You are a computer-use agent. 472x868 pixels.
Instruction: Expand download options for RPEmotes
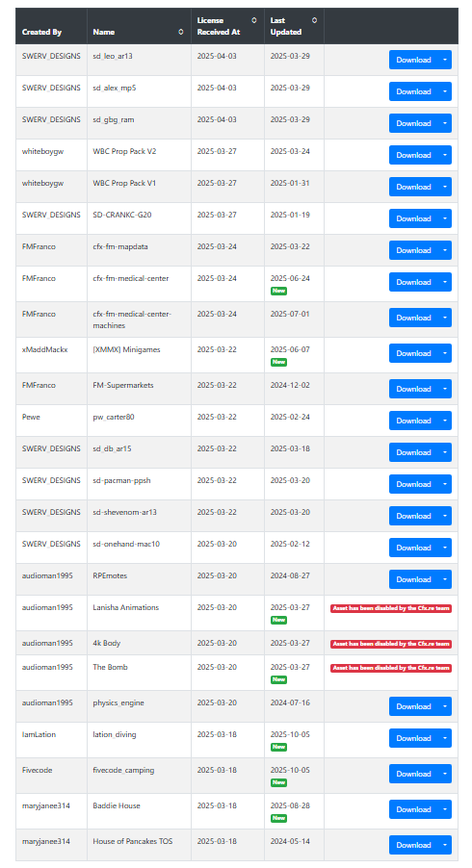(445, 579)
